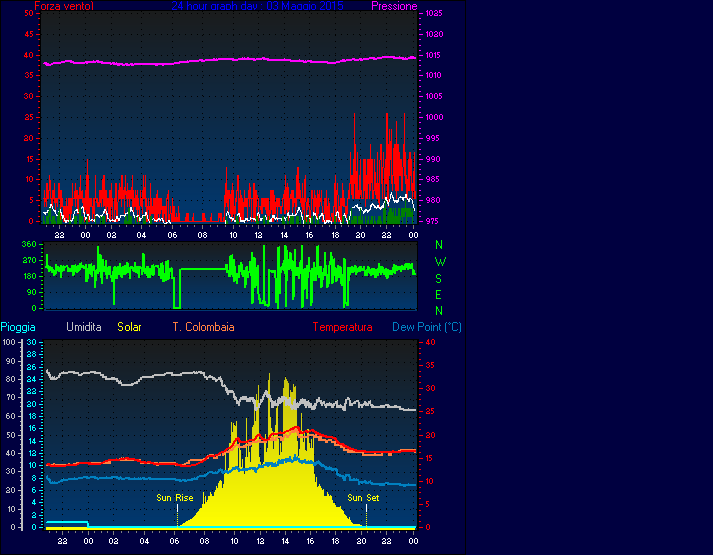The height and width of the screenshot is (555, 713).
Task: Click the 'Pioggia' rain legend label
Action: click(18, 327)
